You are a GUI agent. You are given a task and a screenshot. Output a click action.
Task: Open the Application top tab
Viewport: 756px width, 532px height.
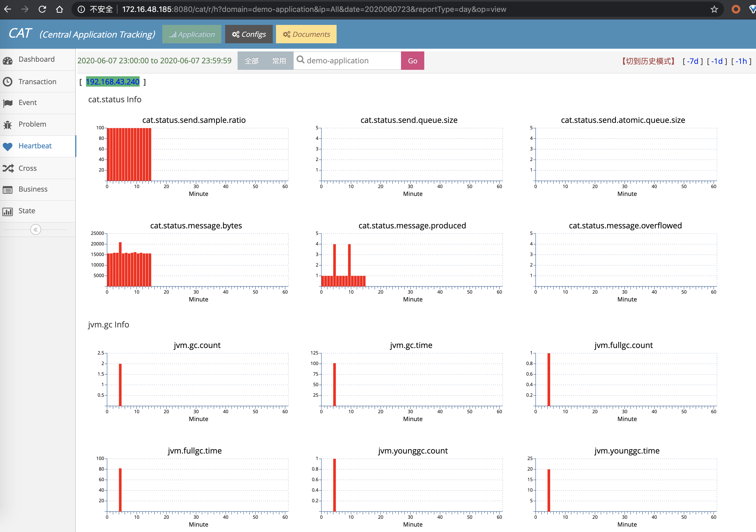pyautogui.click(x=192, y=34)
